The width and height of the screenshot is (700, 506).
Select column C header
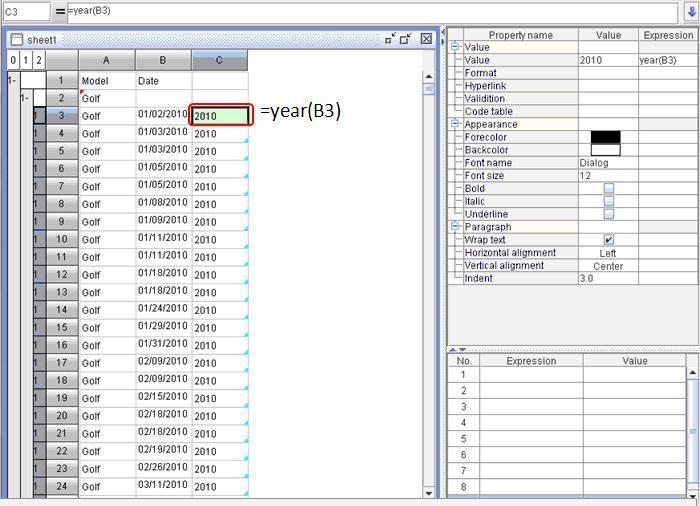tap(220, 61)
